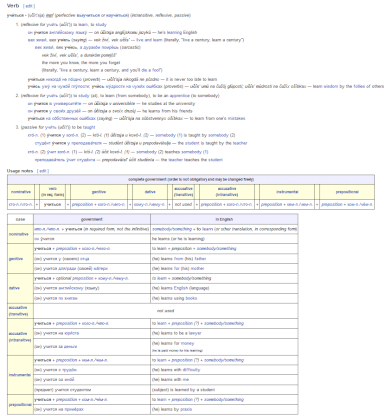Open the 'me' link in 'learns with me'
The image size is (391, 420).
click(186, 379)
